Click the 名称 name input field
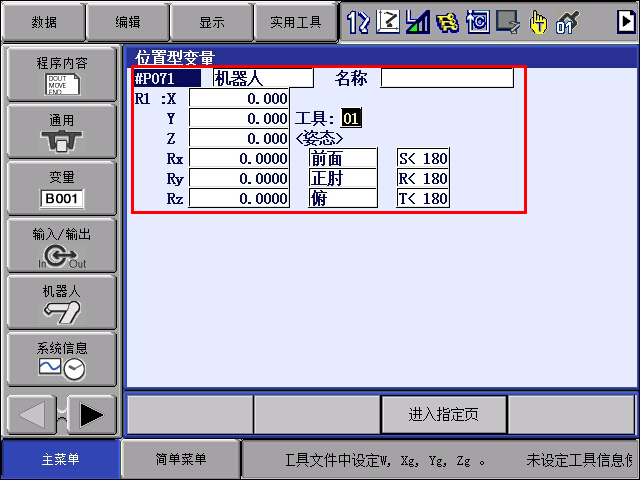Image resolution: width=640 pixels, height=480 pixels. point(447,78)
